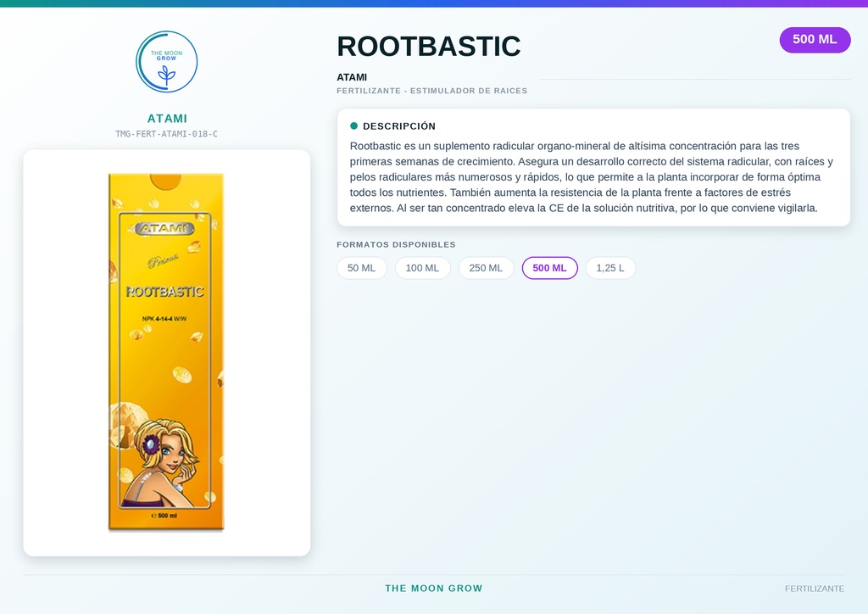Click the bold ATAMI label below title
The image size is (868, 614).
coord(352,77)
